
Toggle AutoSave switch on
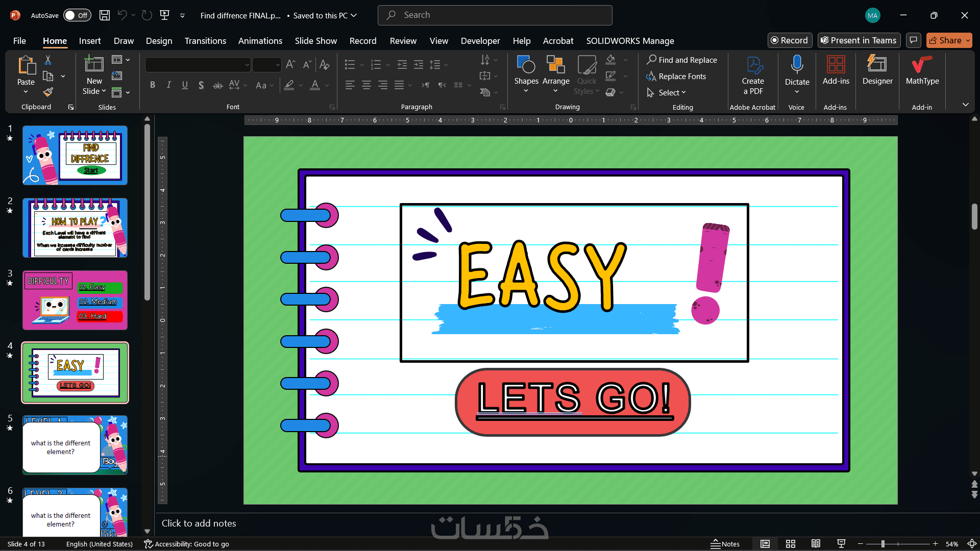click(x=77, y=15)
